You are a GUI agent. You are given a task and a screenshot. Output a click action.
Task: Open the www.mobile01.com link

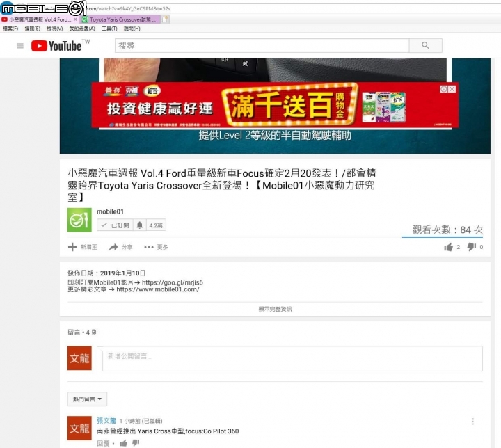(x=158, y=289)
